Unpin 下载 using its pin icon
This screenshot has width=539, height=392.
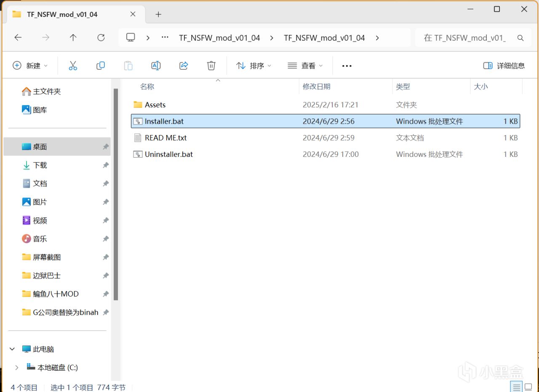pyautogui.click(x=105, y=165)
